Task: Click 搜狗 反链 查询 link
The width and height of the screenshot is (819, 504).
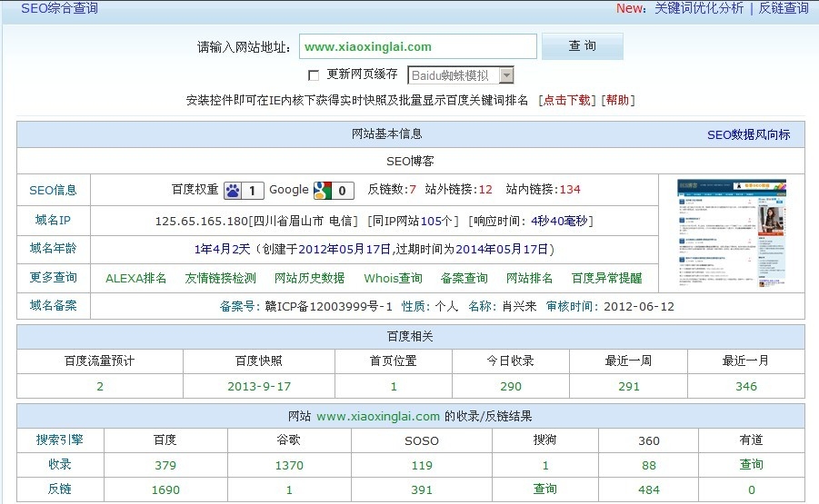Action: click(x=544, y=489)
